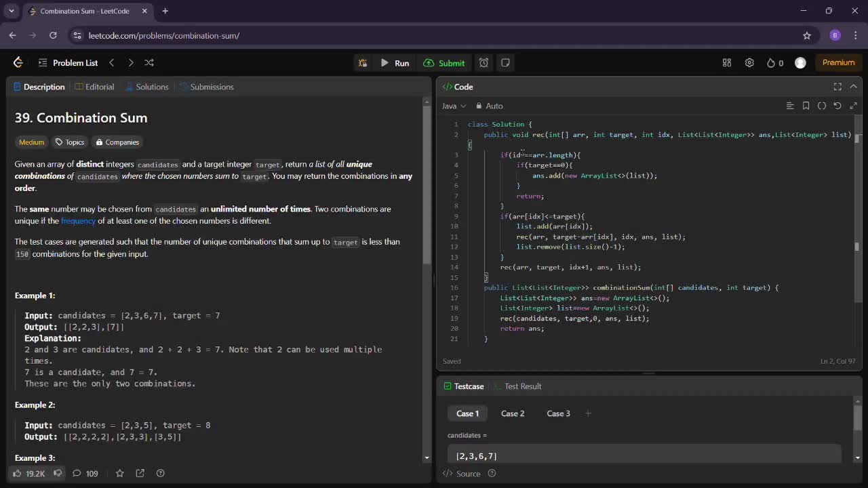
Task: Open the 109 comments
Action: pyautogui.click(x=85, y=473)
